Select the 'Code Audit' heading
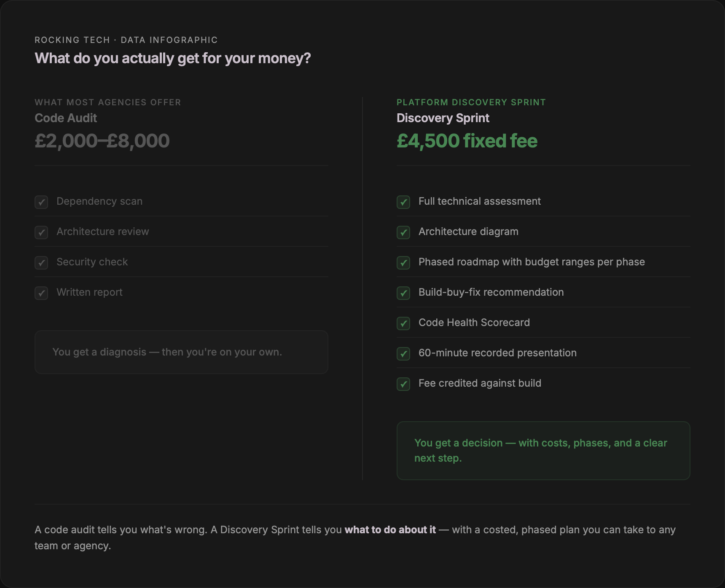Screen dimensions: 725x588 click(x=66, y=118)
